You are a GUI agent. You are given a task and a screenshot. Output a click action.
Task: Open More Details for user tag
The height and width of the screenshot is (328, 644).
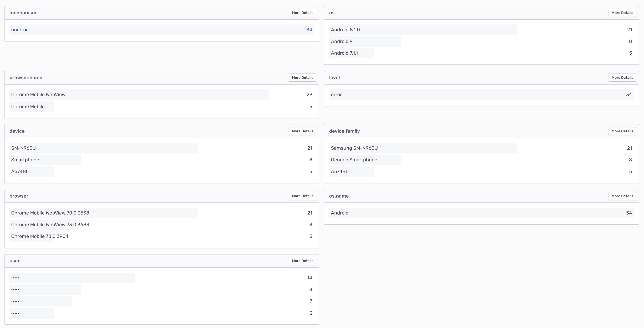click(x=302, y=261)
